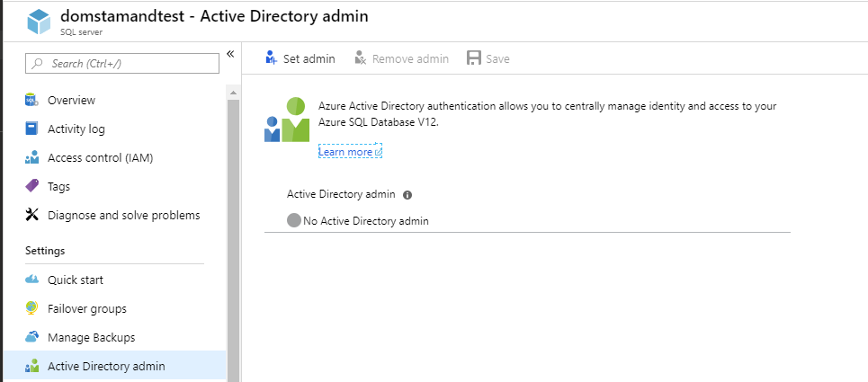Click the Quick start cloud icon
Screen dimensions: 868x382
(x=32, y=280)
